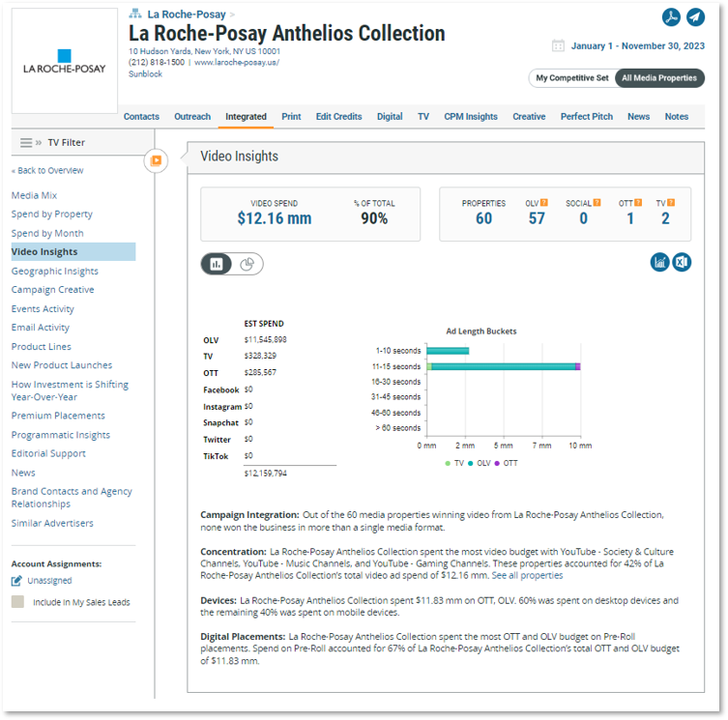
Task: Open the TV tab
Action: (x=422, y=117)
